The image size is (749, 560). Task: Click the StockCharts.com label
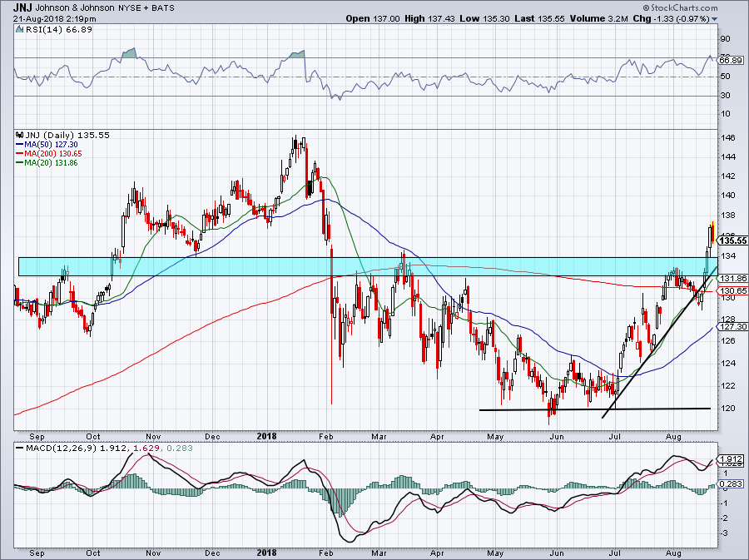tap(680, 7)
